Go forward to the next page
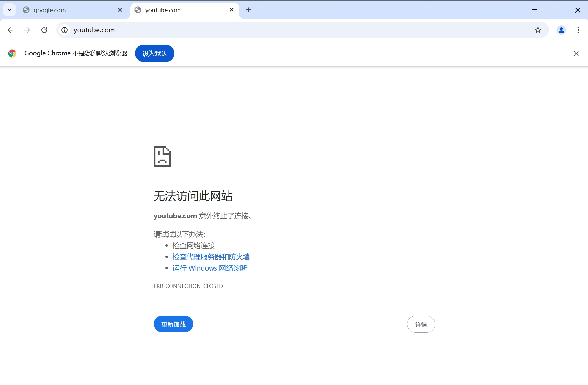 click(x=27, y=30)
